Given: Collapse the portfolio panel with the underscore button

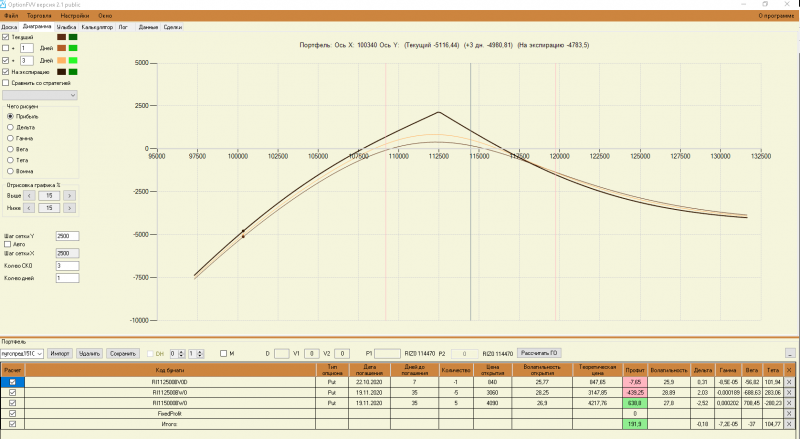Looking at the screenshot, I should (x=790, y=353).
